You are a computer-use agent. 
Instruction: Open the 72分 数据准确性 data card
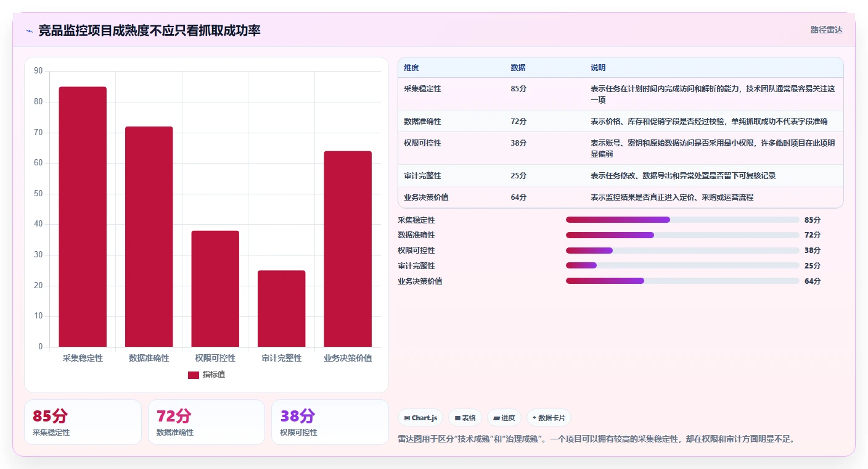click(207, 422)
